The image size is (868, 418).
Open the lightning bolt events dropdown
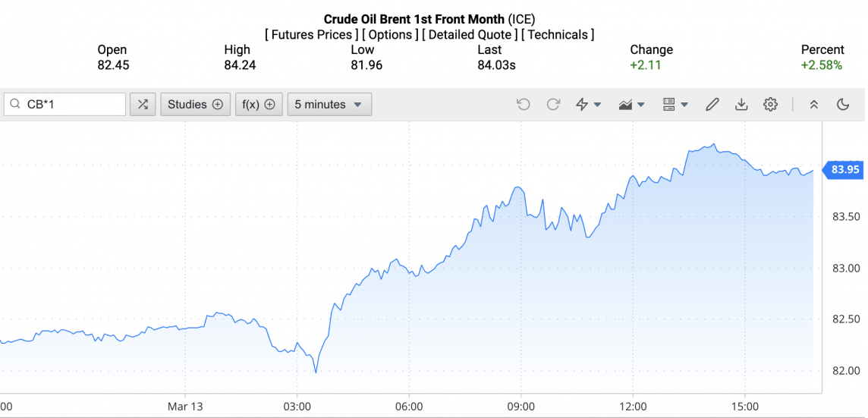tap(588, 105)
